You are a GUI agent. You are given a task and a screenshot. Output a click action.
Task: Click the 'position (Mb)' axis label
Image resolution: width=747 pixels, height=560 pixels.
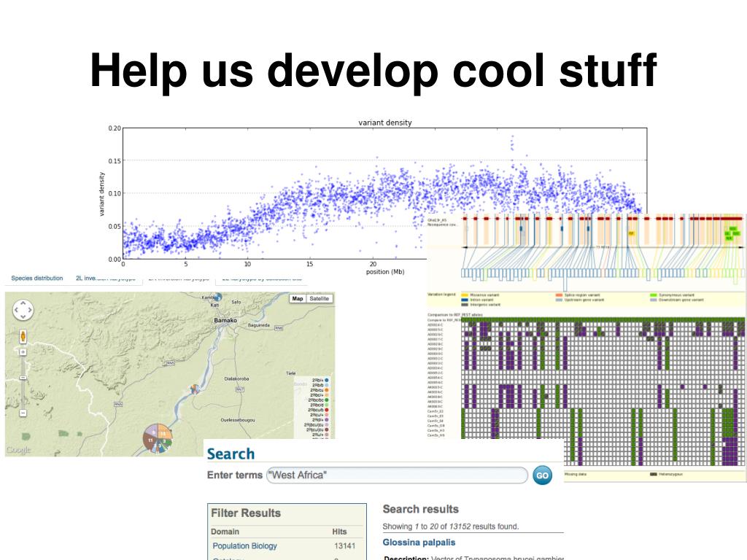385,272
